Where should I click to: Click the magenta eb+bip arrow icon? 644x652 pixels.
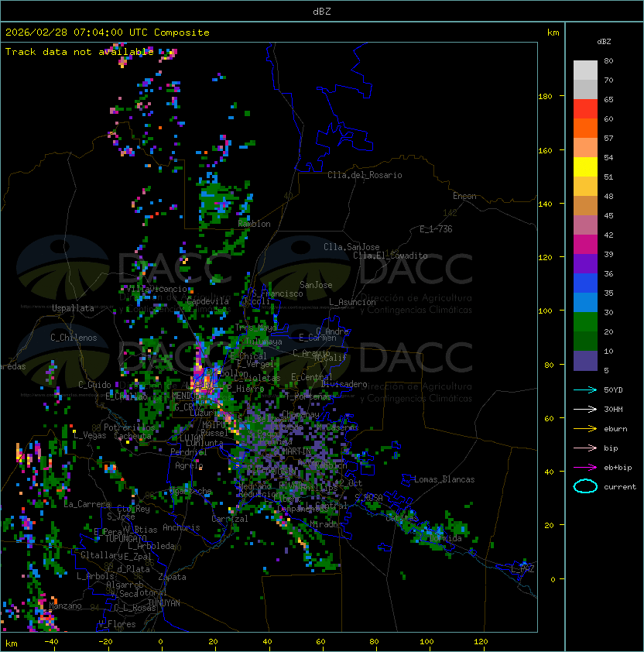tap(585, 468)
